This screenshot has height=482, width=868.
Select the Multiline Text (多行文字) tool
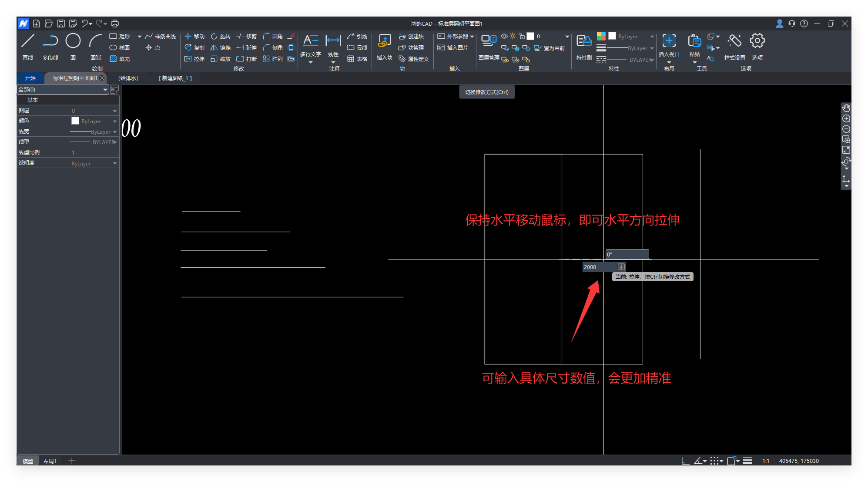310,41
